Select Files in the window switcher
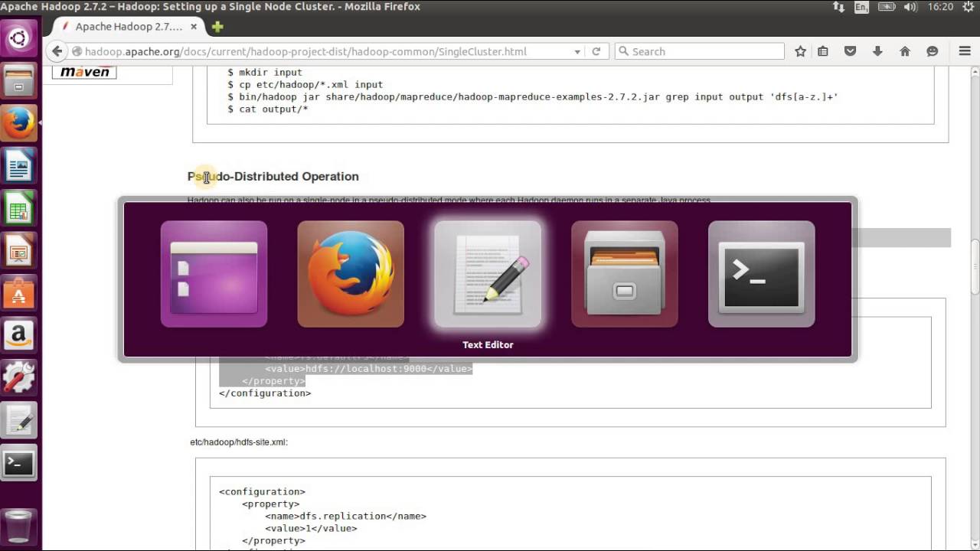Viewport: 980px width, 551px height. tap(625, 274)
